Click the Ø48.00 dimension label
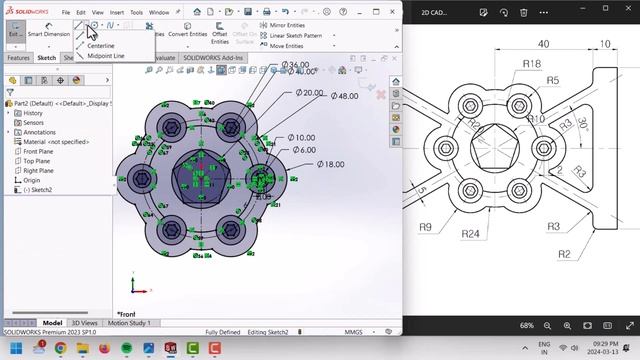Viewport: 640px width, 360px height. [x=344, y=96]
